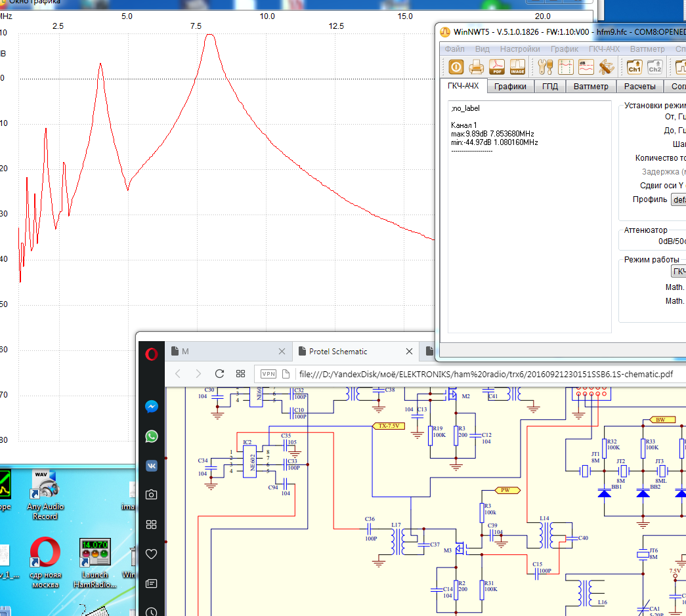
Task: Click the power/start button in WinNWT5 toolbar
Action: (x=456, y=68)
